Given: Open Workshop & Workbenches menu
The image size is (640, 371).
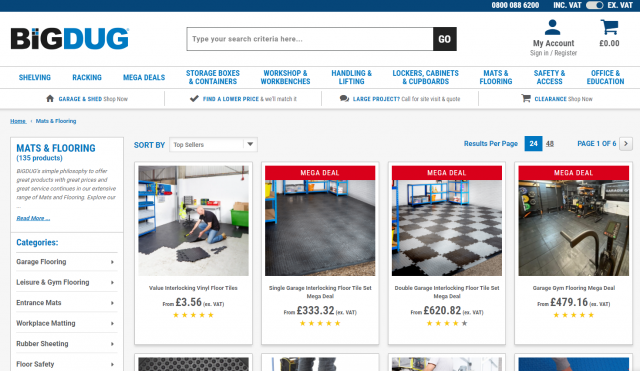Looking at the screenshot, I should point(285,77).
